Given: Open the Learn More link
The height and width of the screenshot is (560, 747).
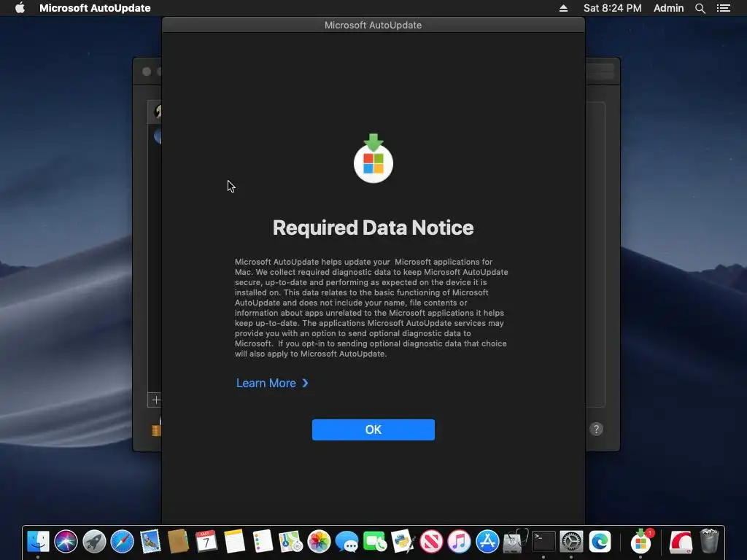Looking at the screenshot, I should [272, 384].
